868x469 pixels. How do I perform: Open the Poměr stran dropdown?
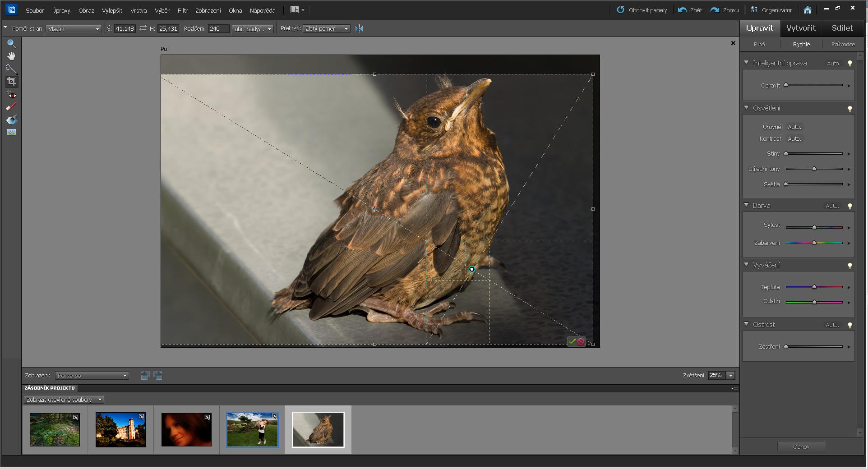point(74,29)
